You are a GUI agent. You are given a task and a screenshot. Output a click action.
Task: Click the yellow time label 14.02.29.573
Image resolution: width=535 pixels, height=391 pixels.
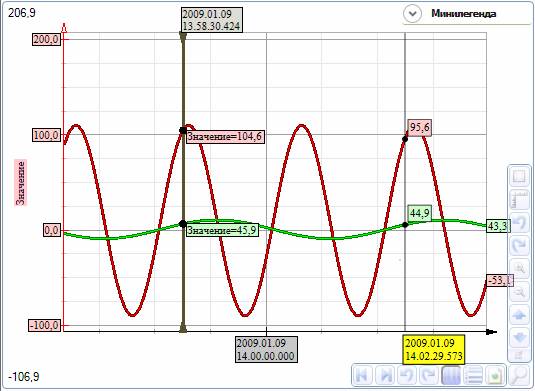pyautogui.click(x=434, y=349)
